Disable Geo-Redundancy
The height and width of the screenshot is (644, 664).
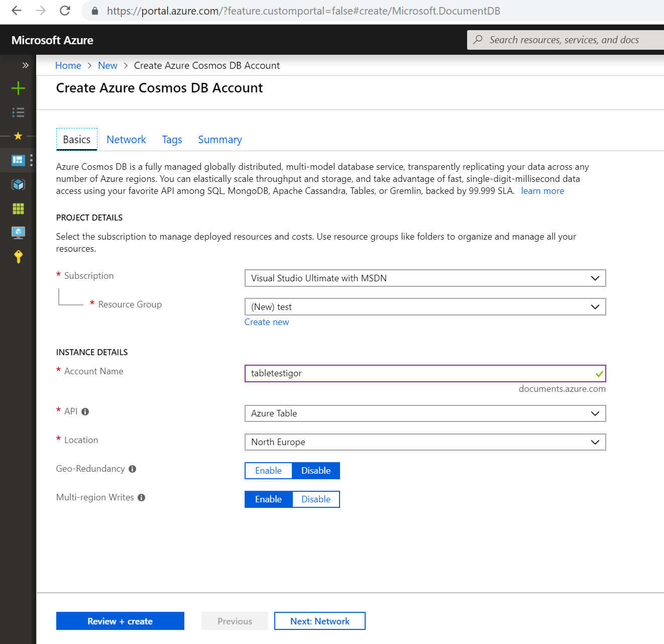[x=315, y=470]
